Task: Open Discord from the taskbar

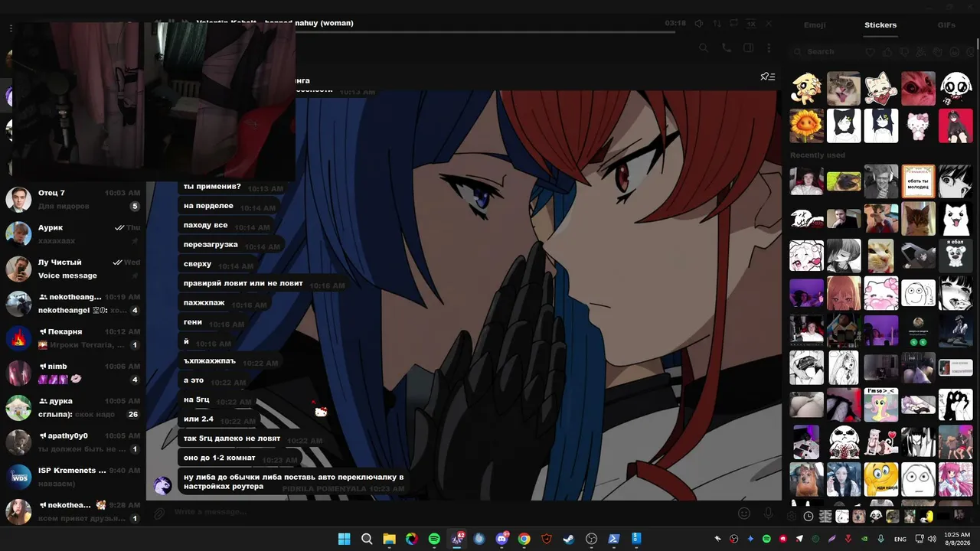Action: pos(501,539)
